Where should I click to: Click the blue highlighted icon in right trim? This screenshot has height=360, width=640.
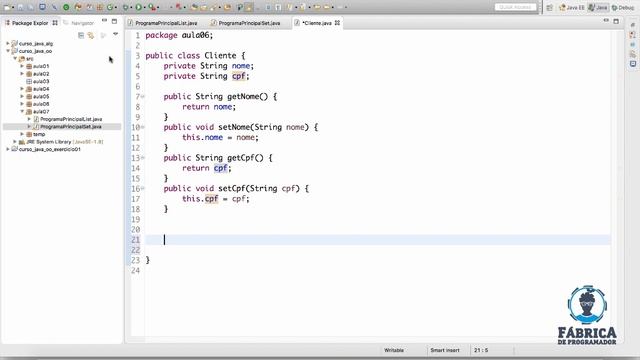coord(633,64)
